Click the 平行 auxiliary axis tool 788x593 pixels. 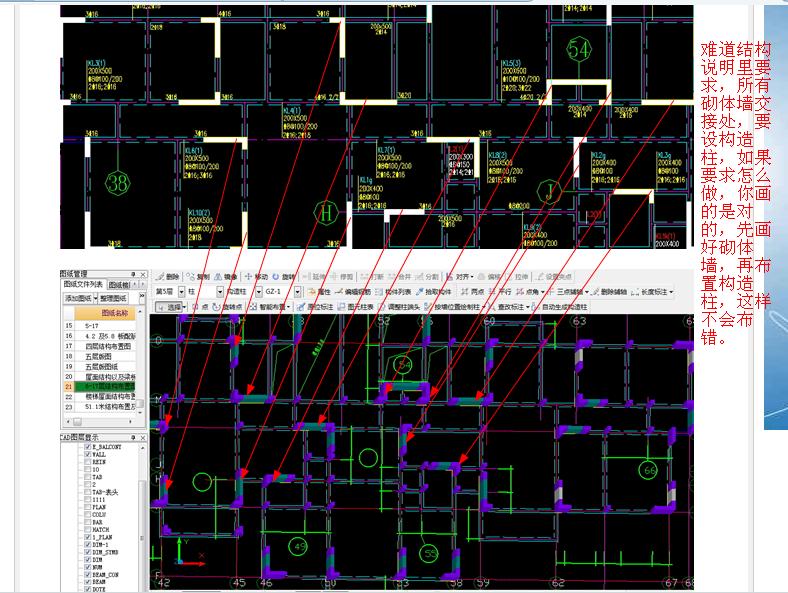[500, 291]
